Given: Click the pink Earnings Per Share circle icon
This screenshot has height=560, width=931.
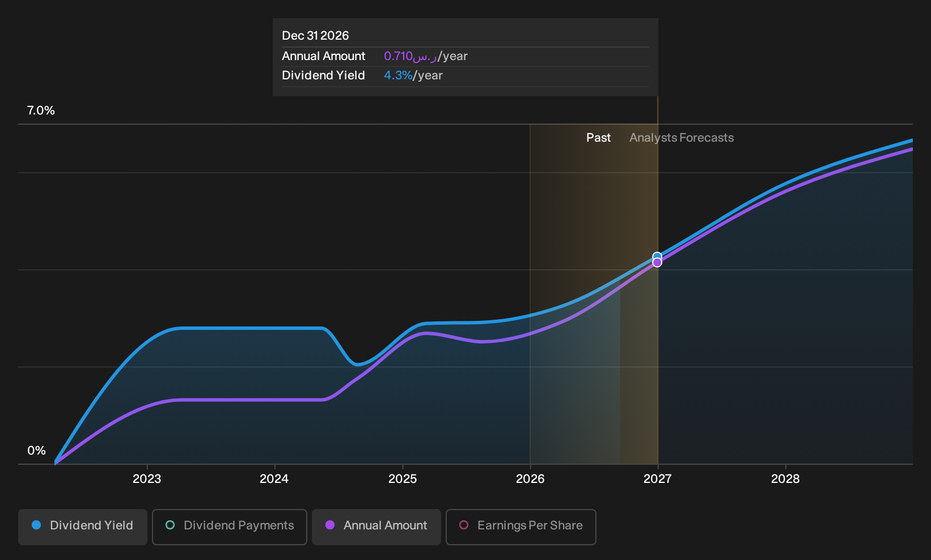Looking at the screenshot, I should [x=464, y=525].
